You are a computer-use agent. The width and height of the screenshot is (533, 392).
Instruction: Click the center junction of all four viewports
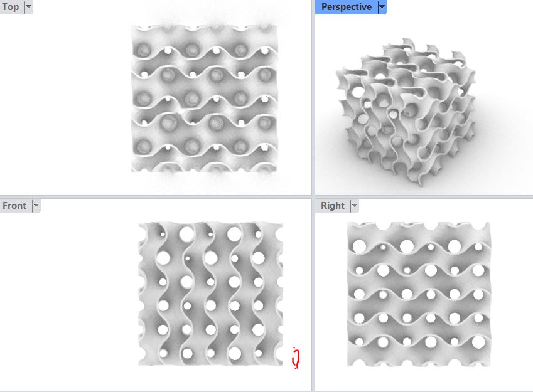[x=313, y=197]
